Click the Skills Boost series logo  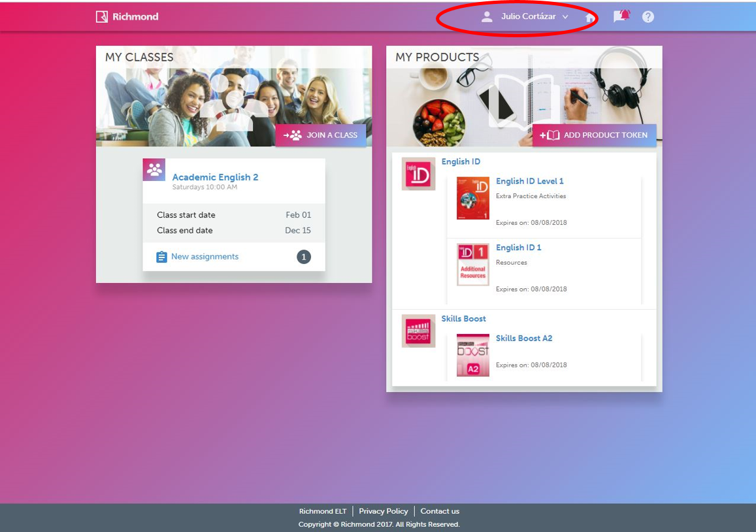point(418,331)
